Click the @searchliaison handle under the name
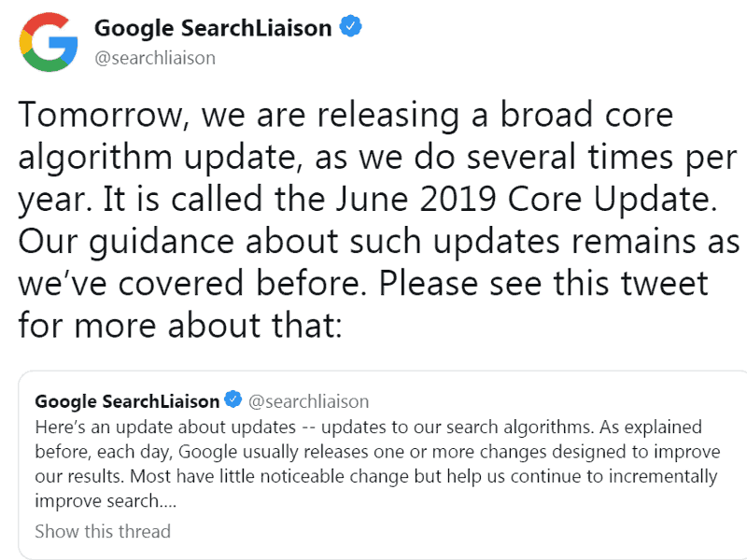 tap(154, 57)
